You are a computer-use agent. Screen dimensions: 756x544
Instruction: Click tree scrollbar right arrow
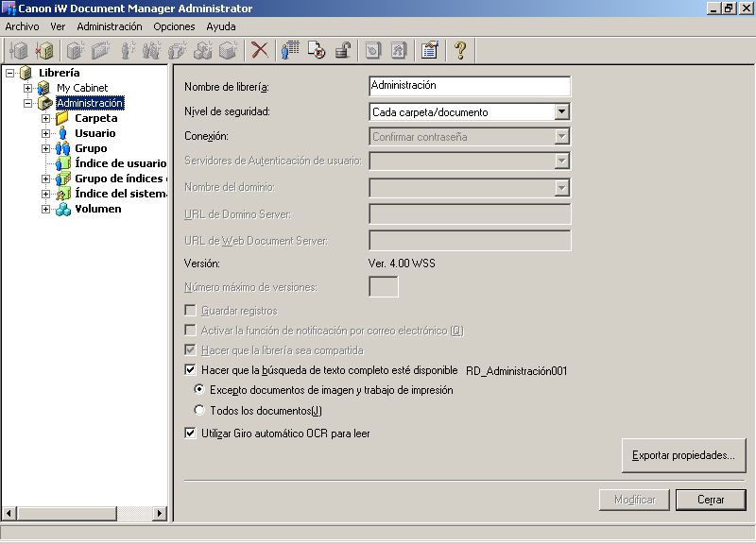160,514
